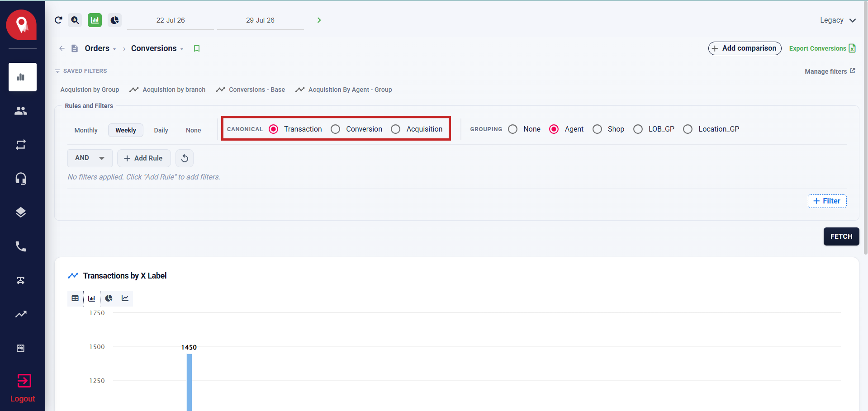Screen dimensions: 868x411
Task: Select the green bar chart view icon
Action: [95, 20]
